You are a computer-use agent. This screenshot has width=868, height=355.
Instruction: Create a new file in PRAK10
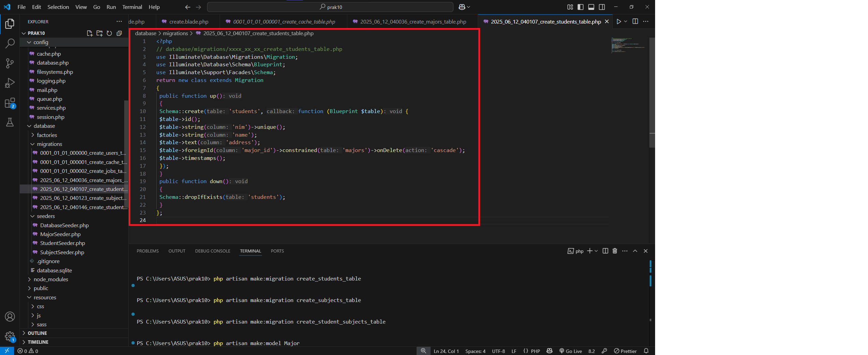(89, 33)
